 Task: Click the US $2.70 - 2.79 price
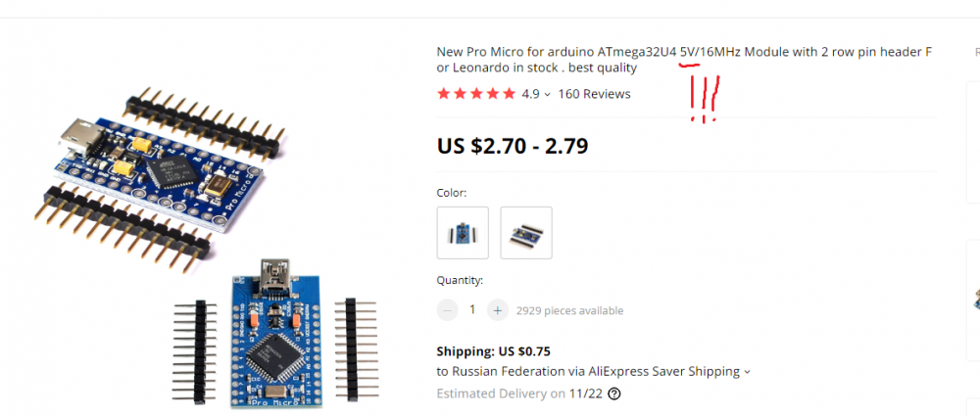(x=512, y=146)
